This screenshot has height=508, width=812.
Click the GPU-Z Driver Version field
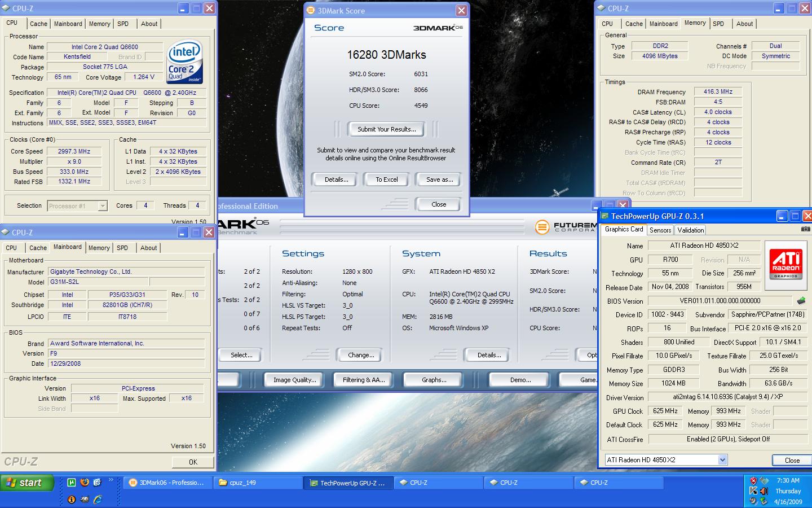(x=727, y=397)
